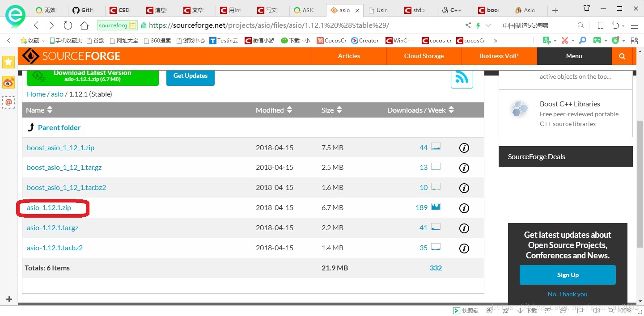Click the yellow star favorites sidebar icon
Image resolution: width=644 pixels, height=316 pixels.
tap(8, 62)
